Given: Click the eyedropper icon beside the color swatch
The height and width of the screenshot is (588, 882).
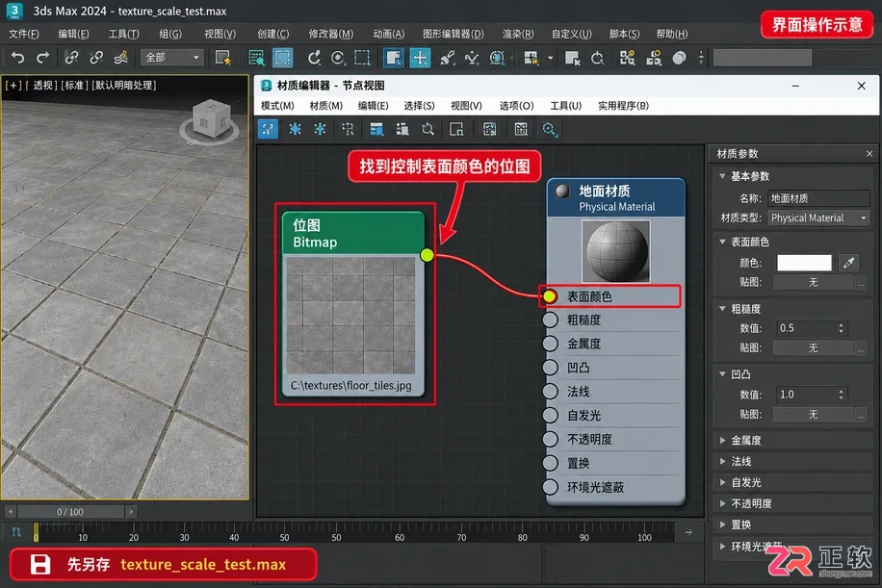Looking at the screenshot, I should (x=849, y=263).
